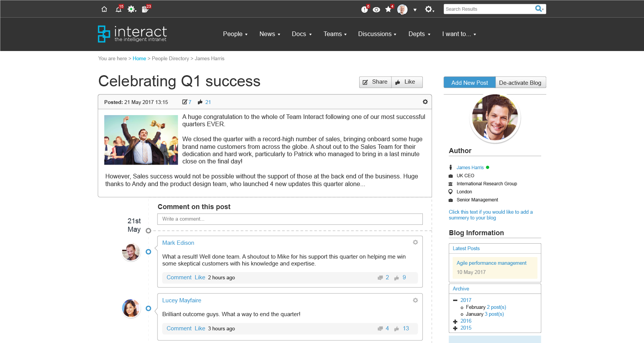This screenshot has width=644, height=343.
Task: Collapse the 2017 archive year
Action: click(455, 300)
